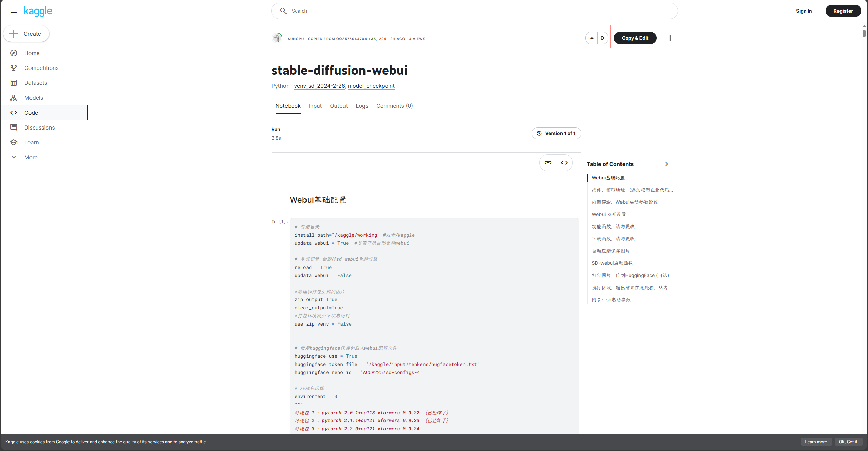This screenshot has width=868, height=451.
Task: Click the Search input field
Action: pyautogui.click(x=475, y=11)
